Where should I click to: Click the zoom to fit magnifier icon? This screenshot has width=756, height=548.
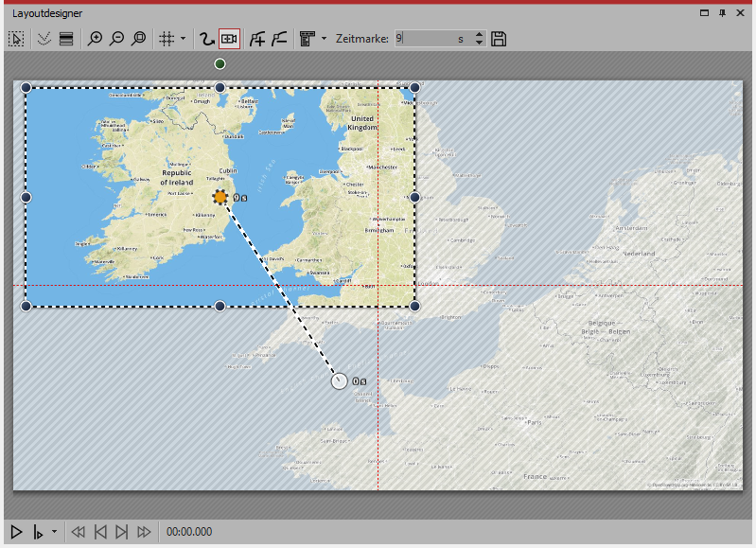pyautogui.click(x=138, y=39)
